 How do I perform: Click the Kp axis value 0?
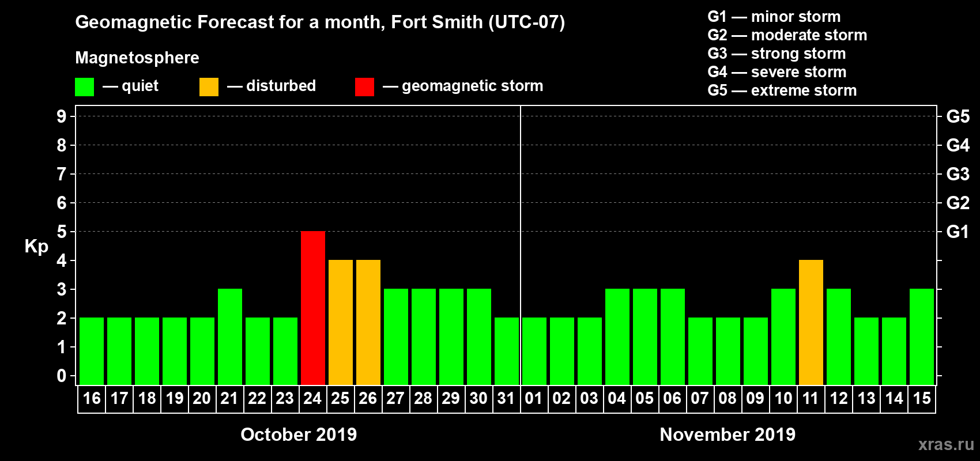click(62, 376)
